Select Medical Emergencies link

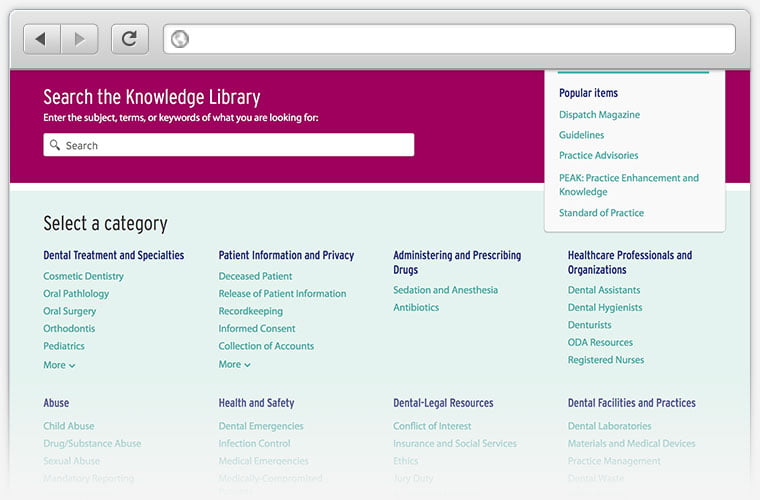tap(263, 461)
